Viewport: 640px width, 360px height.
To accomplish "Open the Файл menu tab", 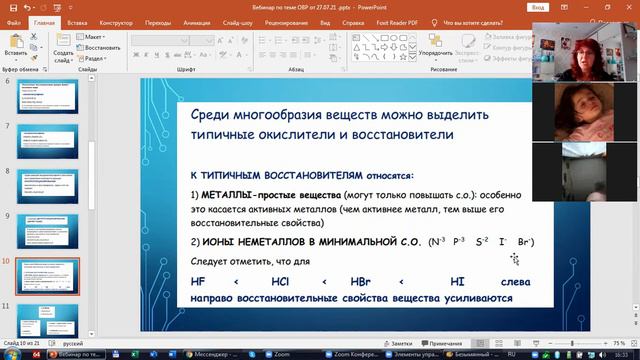I will (x=13, y=23).
